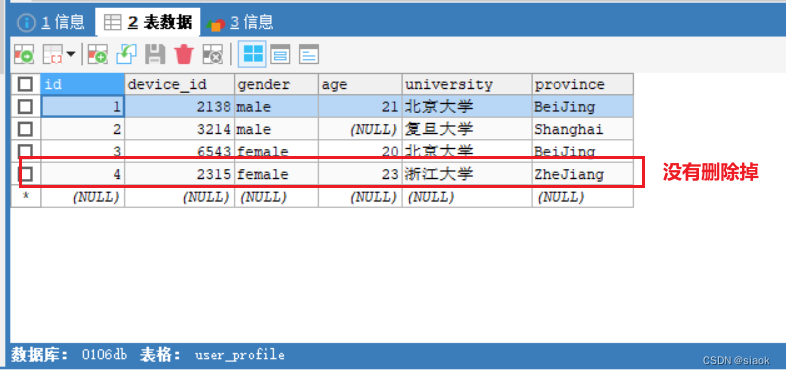Cancel changes with the grey X table icon
Screen dimensions: 786x375
(x=213, y=54)
